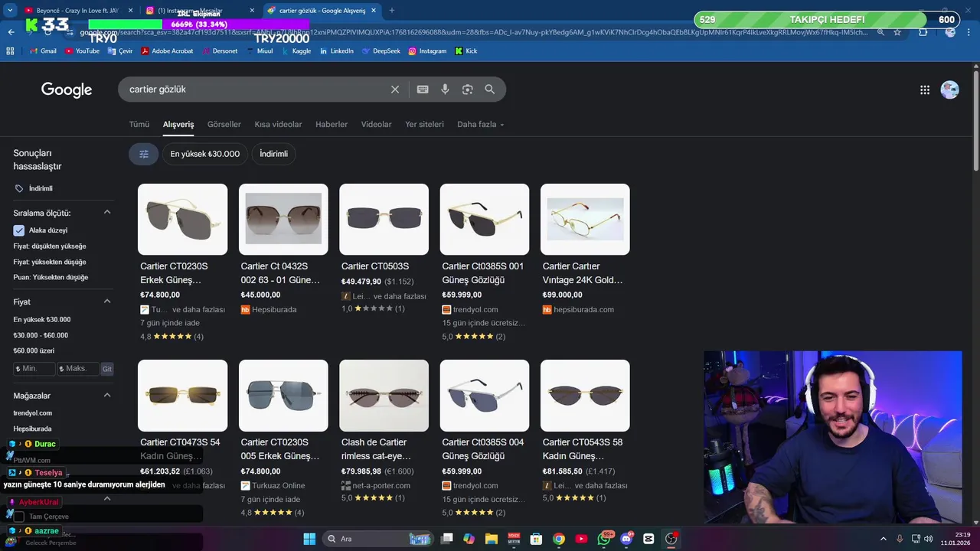Show hidden system tray icons
The image size is (980, 551).
tap(883, 539)
